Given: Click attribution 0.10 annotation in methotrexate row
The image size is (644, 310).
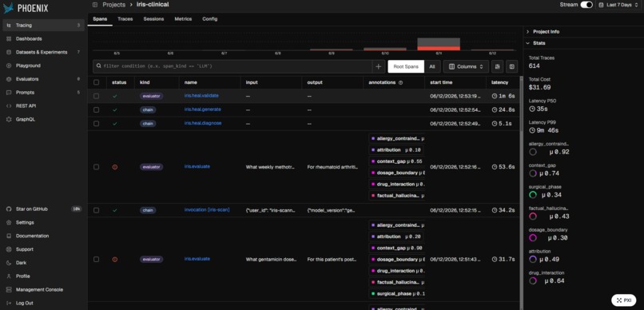Looking at the screenshot, I should [x=396, y=150].
